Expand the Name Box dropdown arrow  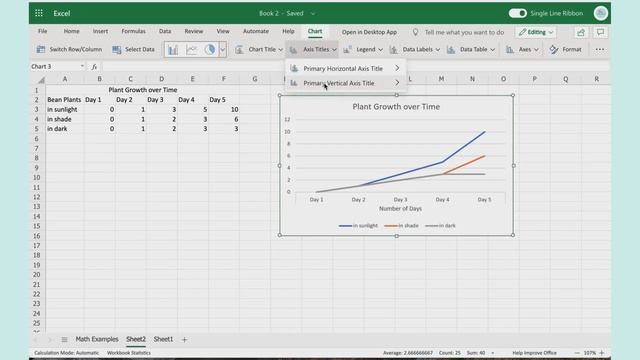click(x=82, y=67)
